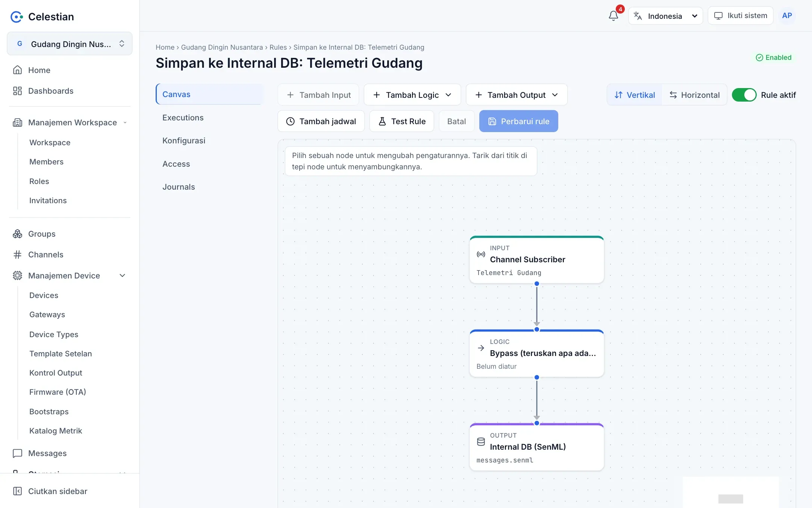This screenshot has height=508, width=812.
Task: Click the Home sidebar icon
Action: (17, 70)
